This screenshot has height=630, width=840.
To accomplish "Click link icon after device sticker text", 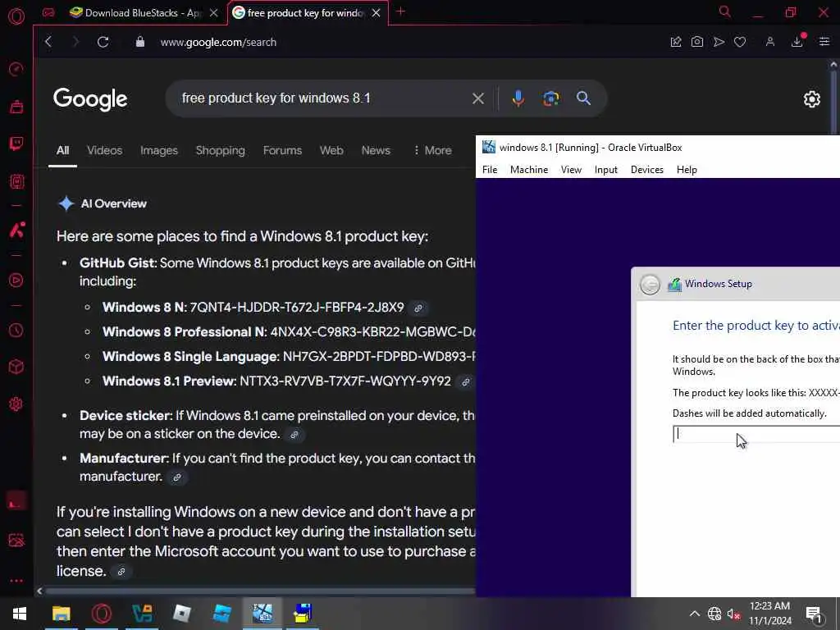I will (294, 435).
